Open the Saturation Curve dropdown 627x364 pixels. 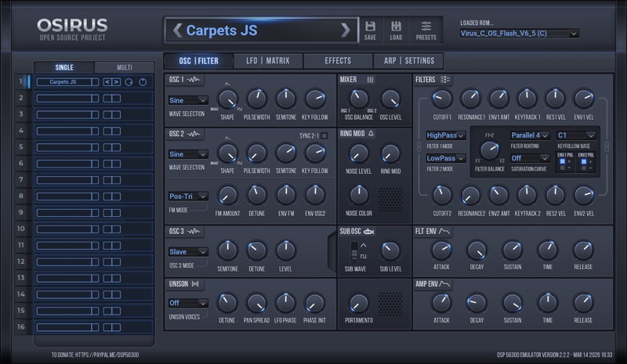click(530, 158)
